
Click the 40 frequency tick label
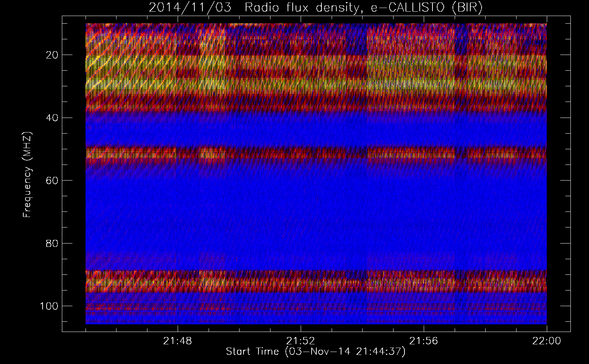pos(52,118)
